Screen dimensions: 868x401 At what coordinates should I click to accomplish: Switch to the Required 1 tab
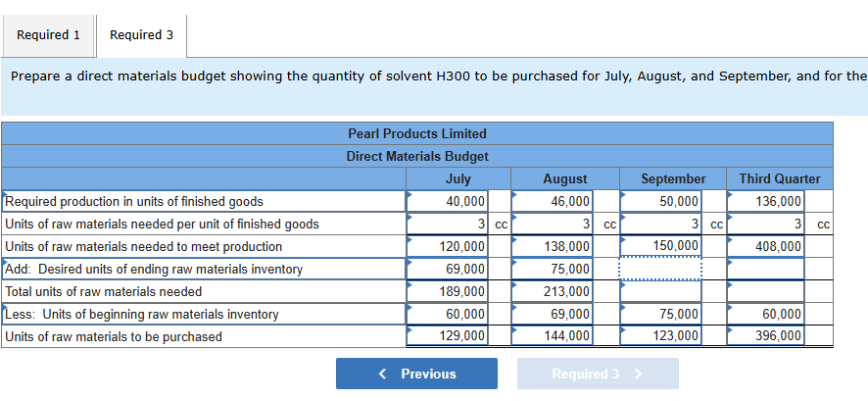pos(48,35)
